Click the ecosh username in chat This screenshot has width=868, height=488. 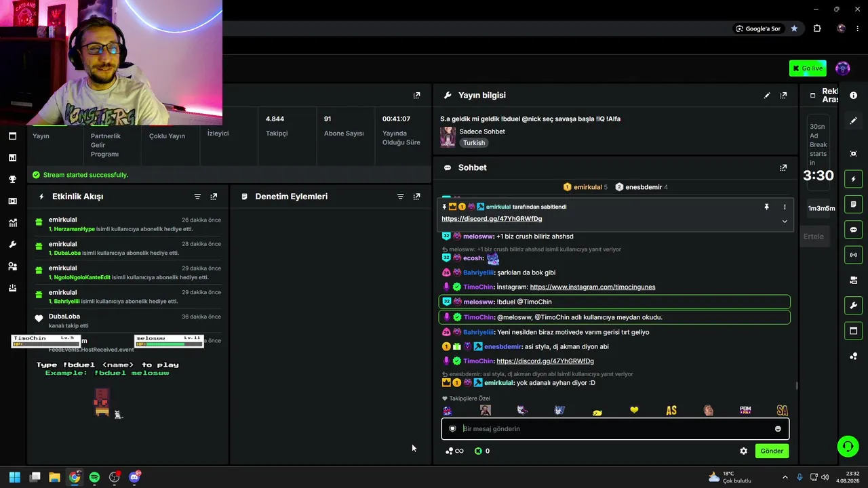click(473, 258)
